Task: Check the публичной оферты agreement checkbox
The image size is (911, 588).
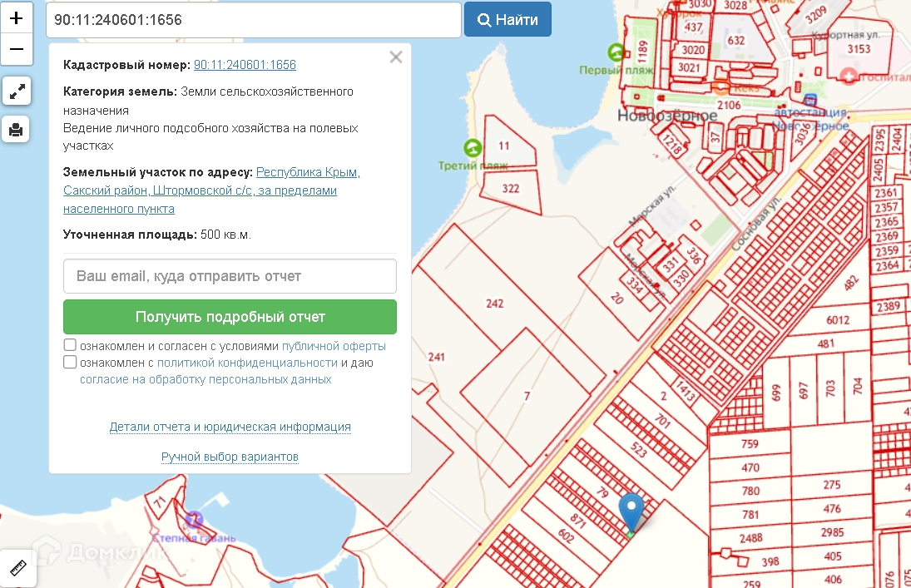Action: pyautogui.click(x=70, y=345)
